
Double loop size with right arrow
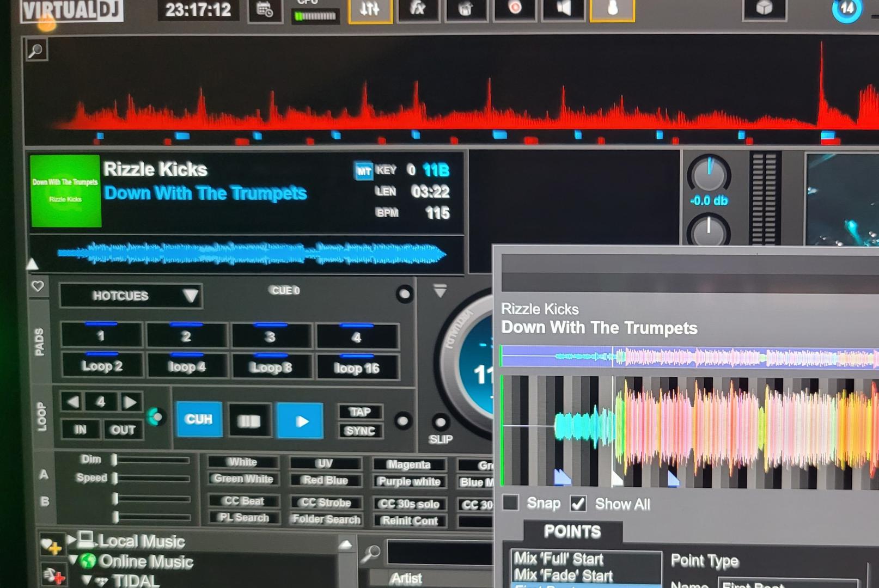click(x=130, y=403)
